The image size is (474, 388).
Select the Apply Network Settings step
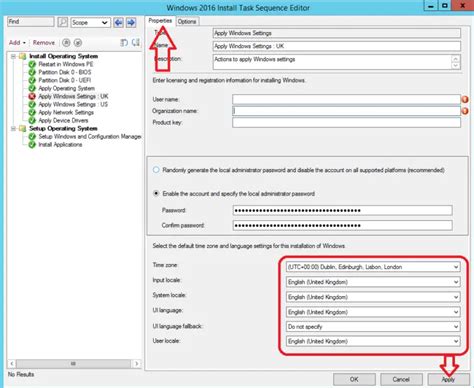point(66,112)
